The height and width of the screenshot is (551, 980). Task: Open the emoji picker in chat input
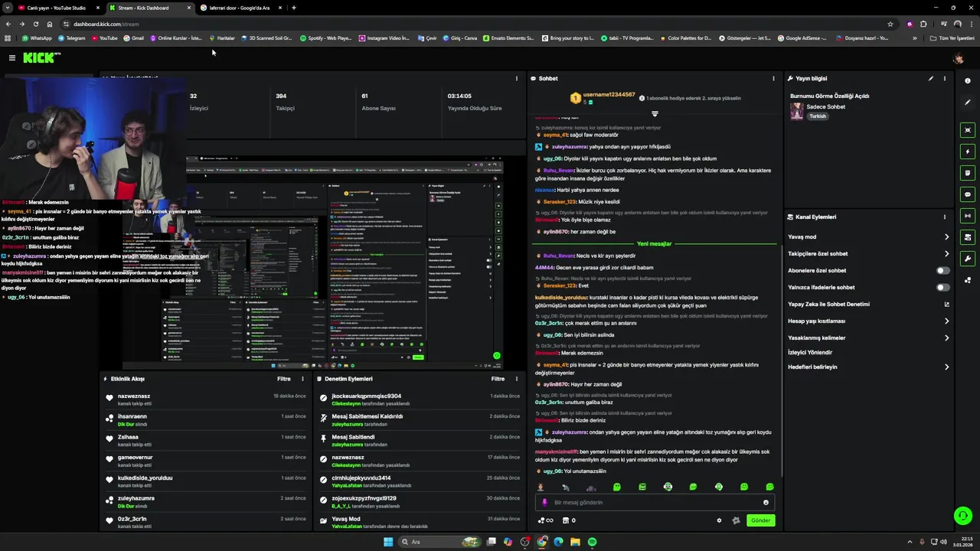(x=766, y=503)
